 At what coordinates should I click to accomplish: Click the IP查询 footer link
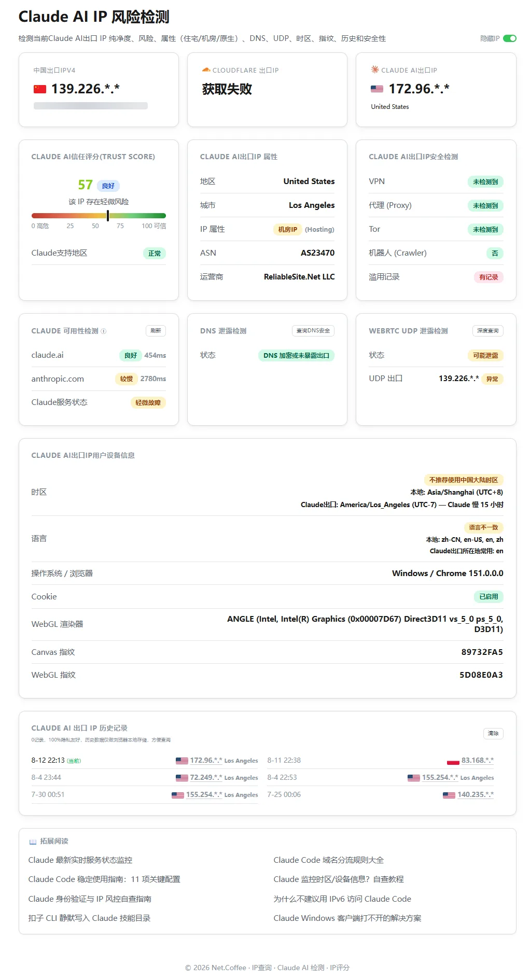pyautogui.click(x=262, y=968)
